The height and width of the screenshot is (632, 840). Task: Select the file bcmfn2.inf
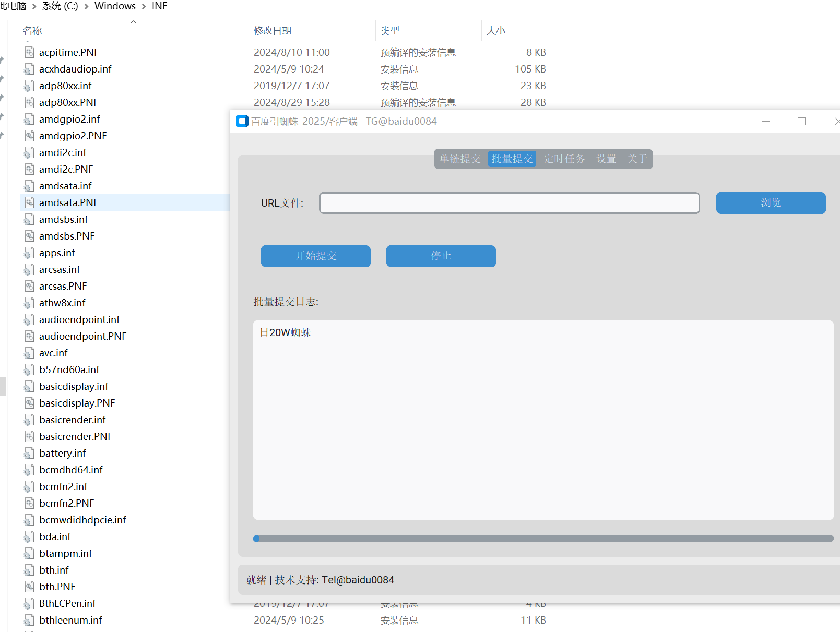[63, 486]
